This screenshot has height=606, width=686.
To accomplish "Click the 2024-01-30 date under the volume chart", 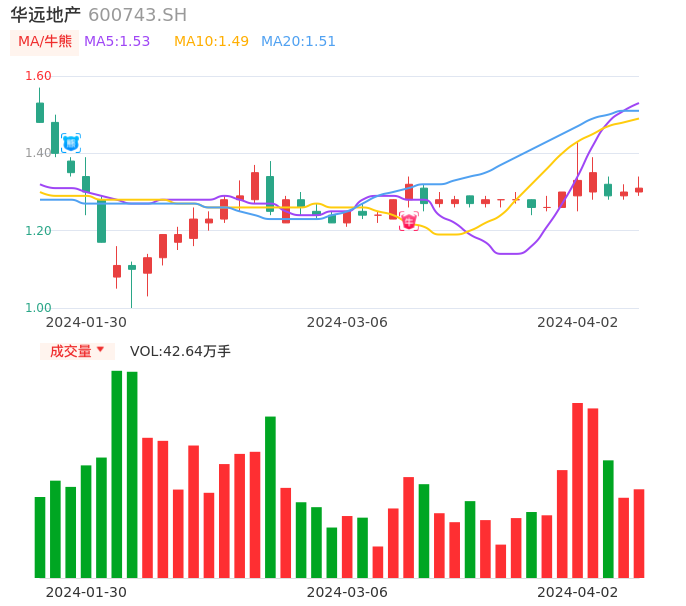I will point(86,592).
